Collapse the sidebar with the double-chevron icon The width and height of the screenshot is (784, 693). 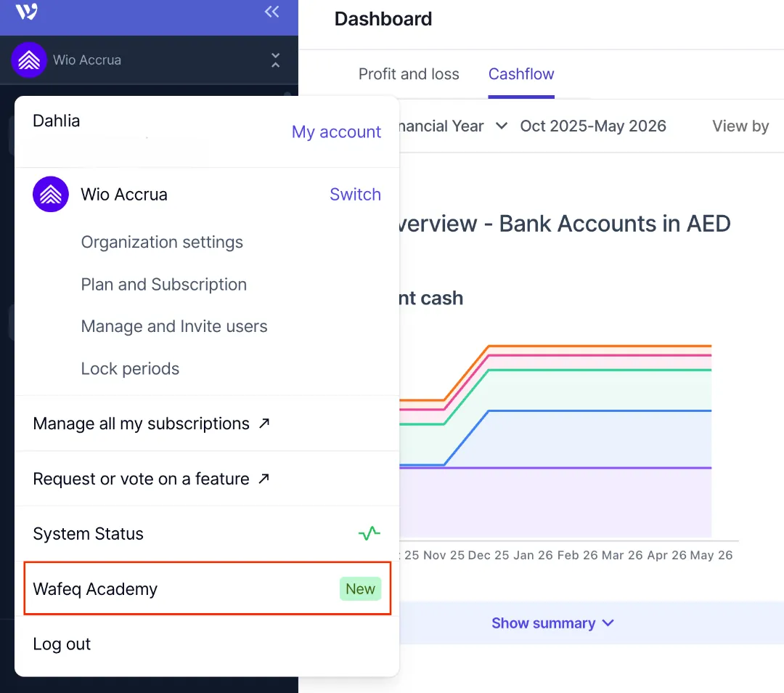272,12
